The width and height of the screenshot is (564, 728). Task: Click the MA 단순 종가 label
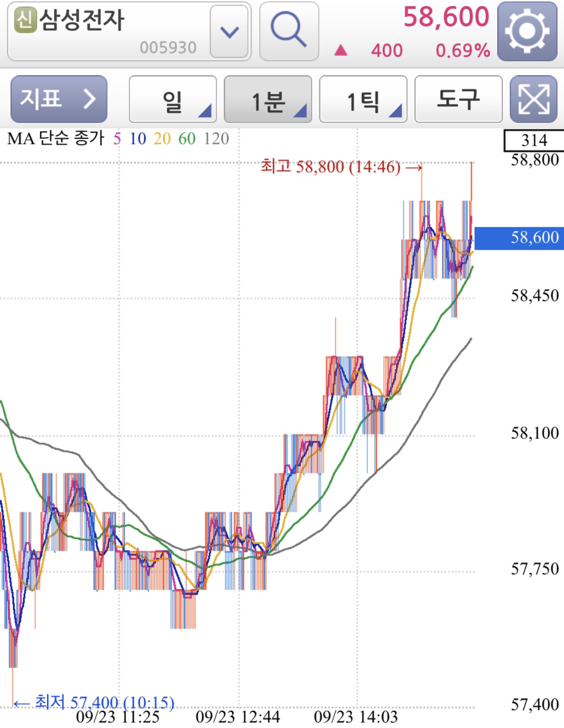click(56, 139)
